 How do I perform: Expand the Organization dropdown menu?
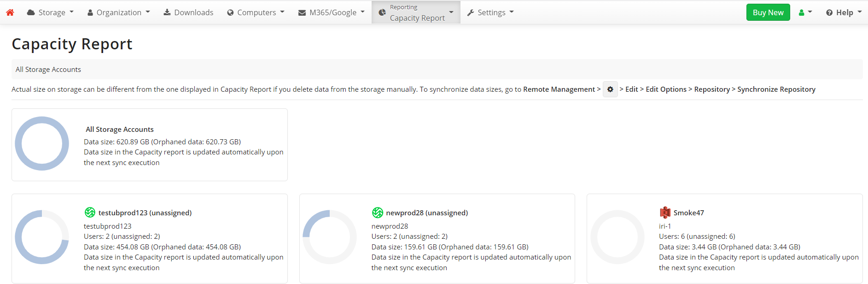point(119,12)
